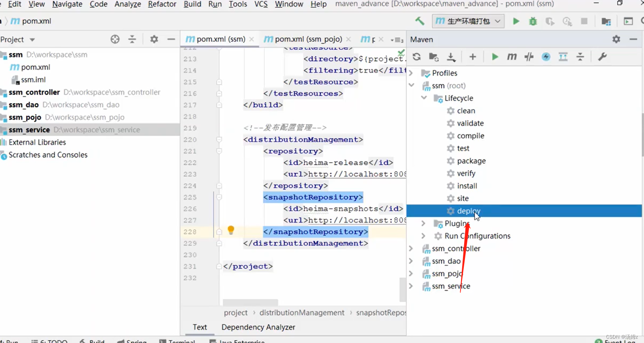Fold distributionManagement block at line 220

(x=219, y=139)
